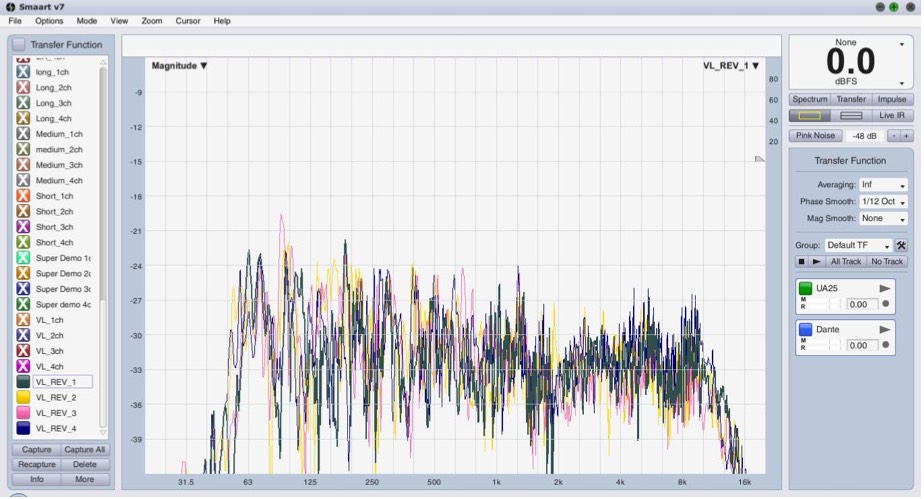Select the VL_REV_3 trace entry

click(x=56, y=413)
